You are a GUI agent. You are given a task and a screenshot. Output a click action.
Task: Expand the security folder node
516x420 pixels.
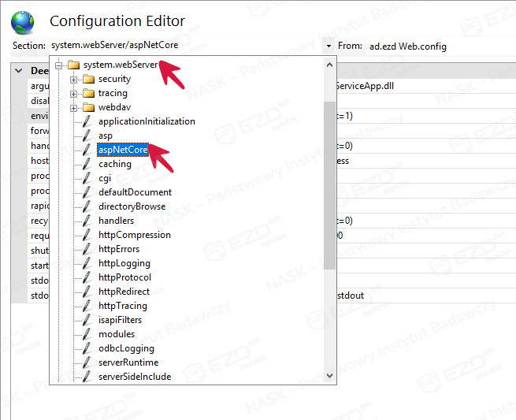pyautogui.click(x=74, y=80)
